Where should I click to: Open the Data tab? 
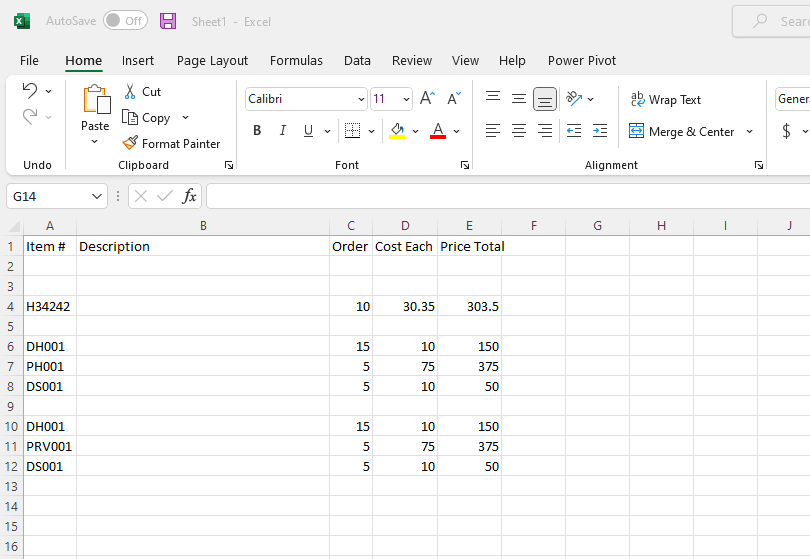(357, 60)
